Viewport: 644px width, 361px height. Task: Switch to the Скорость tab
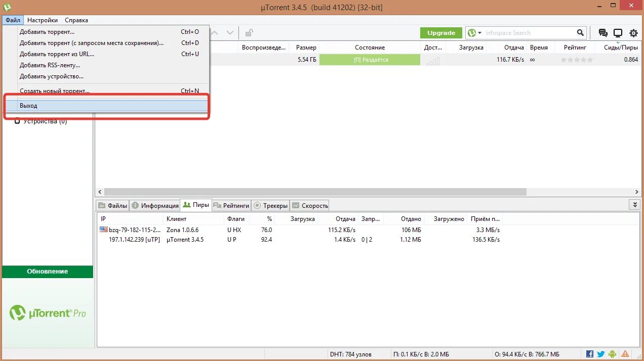310,205
